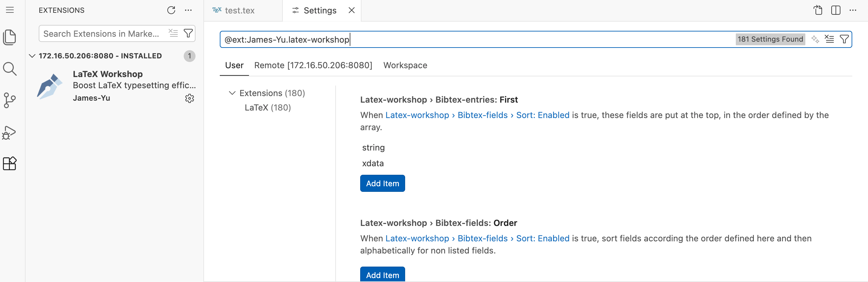Viewport: 868px width, 282px height.
Task: Select LaTeX (180) in settings tree
Action: pyautogui.click(x=268, y=108)
